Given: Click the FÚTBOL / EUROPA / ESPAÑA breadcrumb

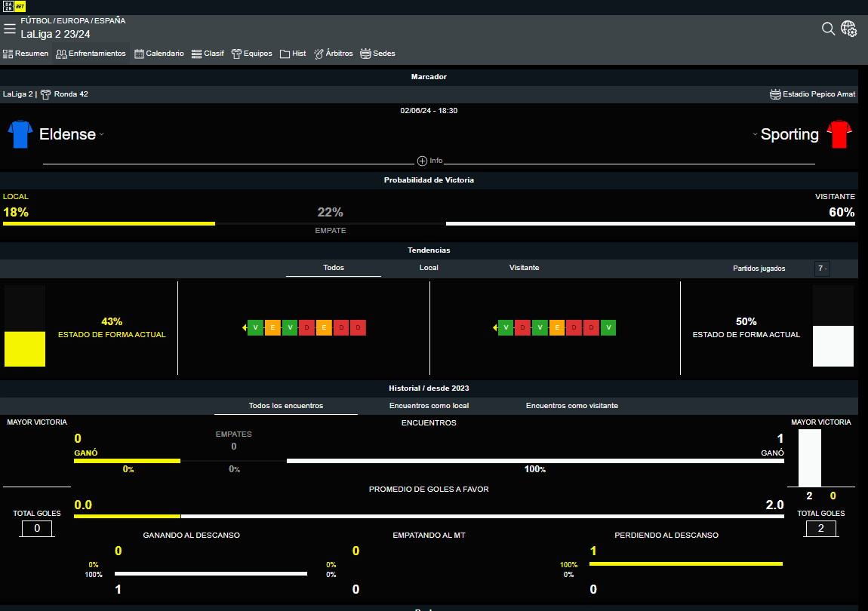Looking at the screenshot, I should 73,20.
